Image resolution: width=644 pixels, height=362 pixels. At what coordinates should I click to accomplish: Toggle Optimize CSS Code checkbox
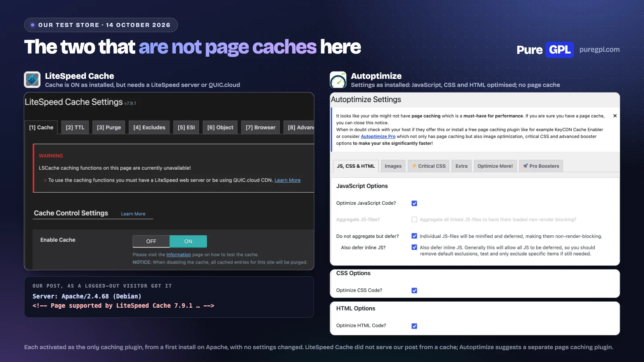pos(414,290)
